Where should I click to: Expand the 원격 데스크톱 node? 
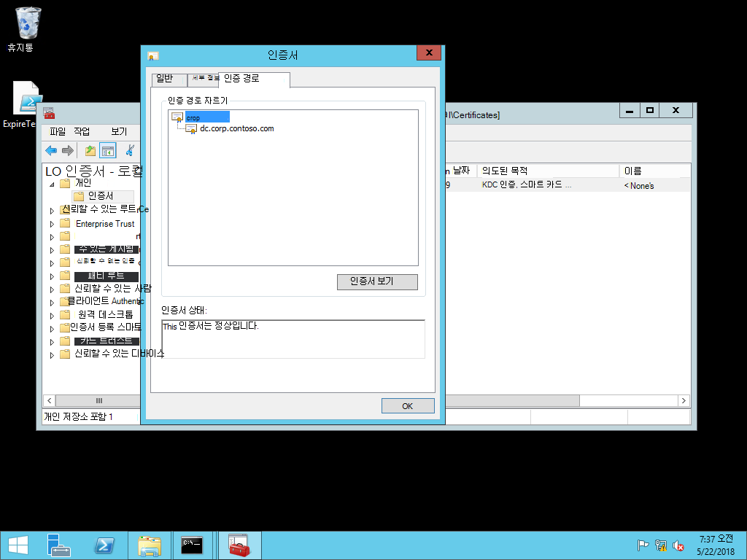tap(52, 315)
